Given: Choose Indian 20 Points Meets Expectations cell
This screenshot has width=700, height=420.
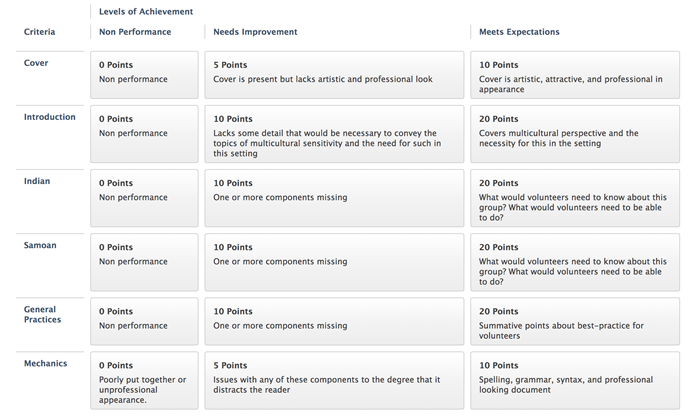Looking at the screenshot, I should point(581,199).
